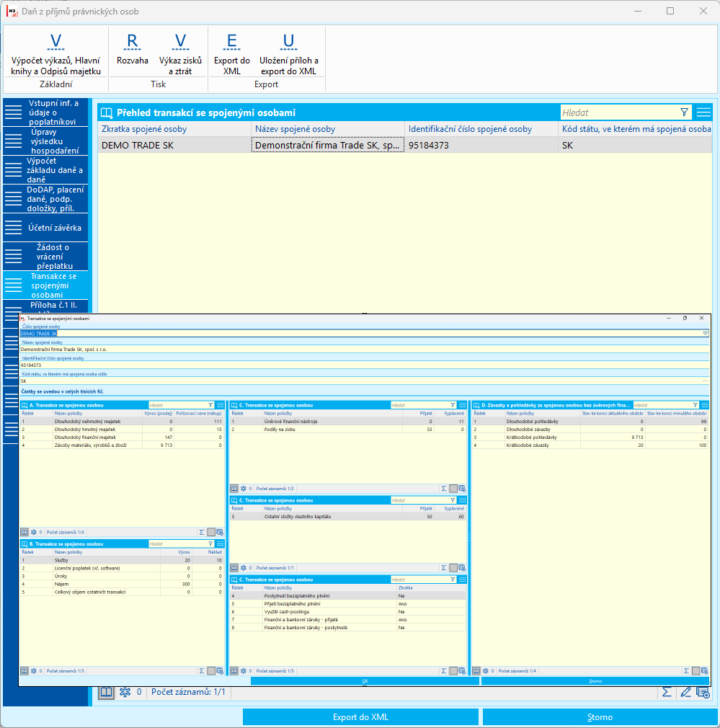Open hamburger menu of panel A
The height and width of the screenshot is (728, 720).
click(221, 405)
